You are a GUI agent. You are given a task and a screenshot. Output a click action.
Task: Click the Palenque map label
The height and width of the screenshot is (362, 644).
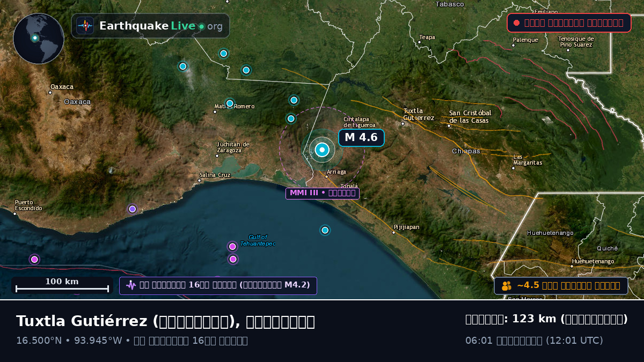pos(525,40)
